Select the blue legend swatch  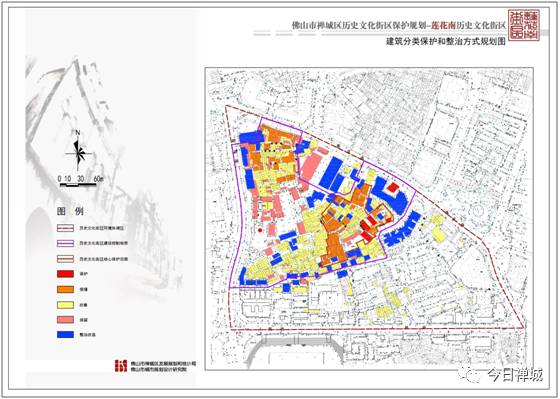click(65, 335)
